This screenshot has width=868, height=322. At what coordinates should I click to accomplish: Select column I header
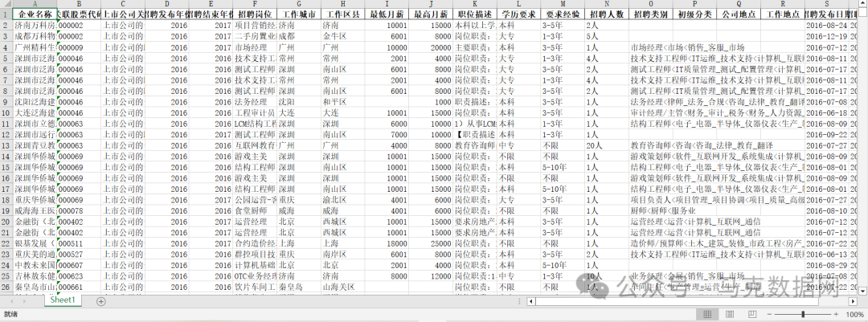[x=387, y=4]
